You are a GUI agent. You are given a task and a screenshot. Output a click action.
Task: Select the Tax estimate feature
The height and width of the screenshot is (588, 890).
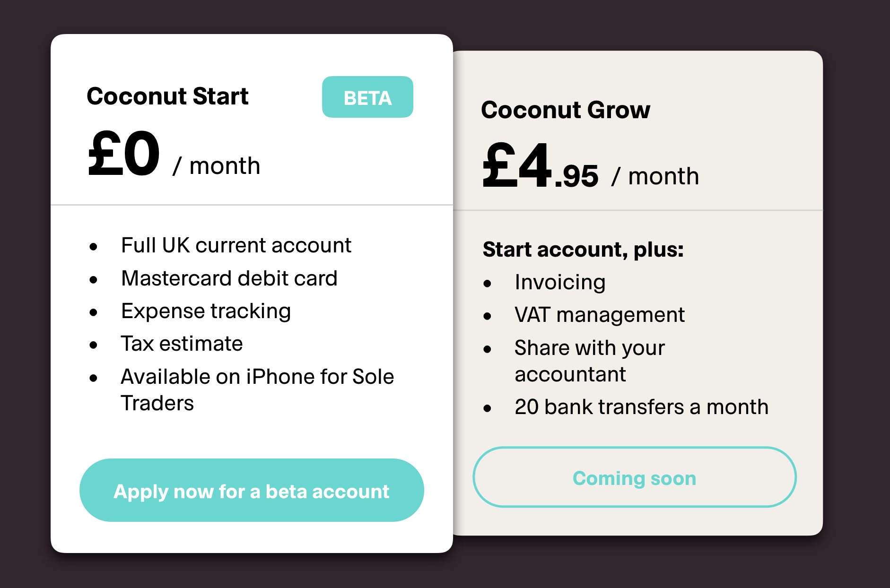pos(182,344)
